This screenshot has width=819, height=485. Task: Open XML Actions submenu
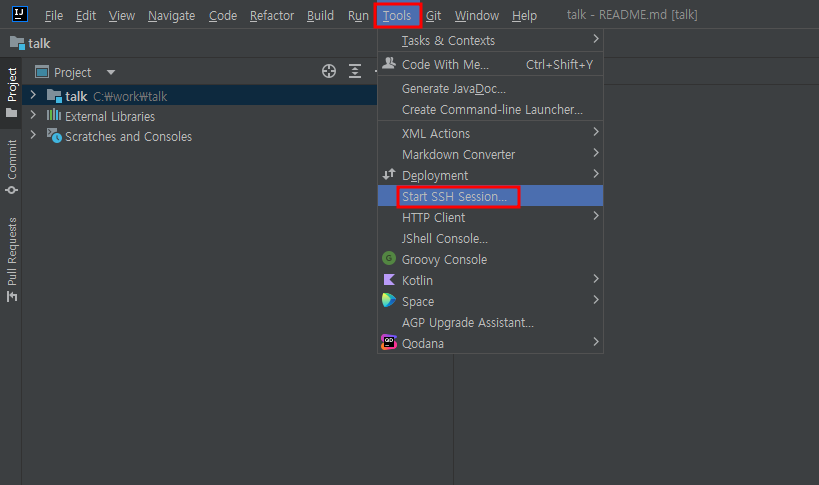[x=490, y=134]
